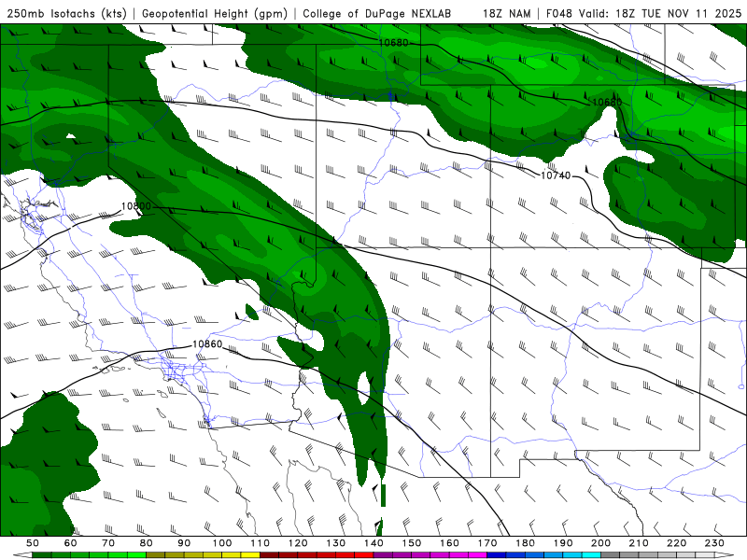Screen dimensions: 747x560
Task: Click the darkest green swatch under the 50 label
Action: (x=42, y=555)
